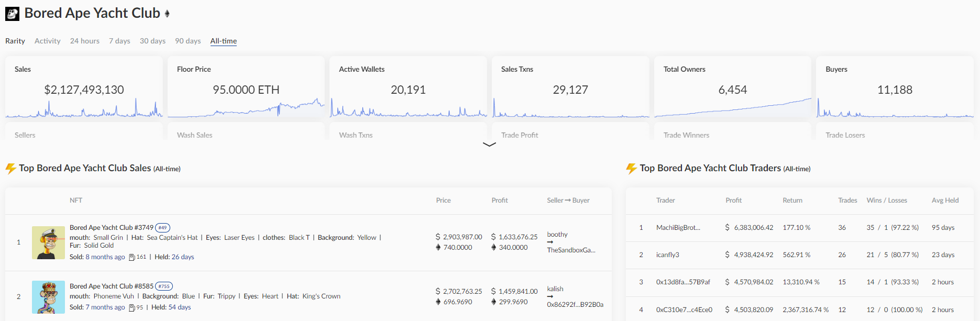Open seller boothy's profile
This screenshot has width=980, height=321.
click(557, 235)
